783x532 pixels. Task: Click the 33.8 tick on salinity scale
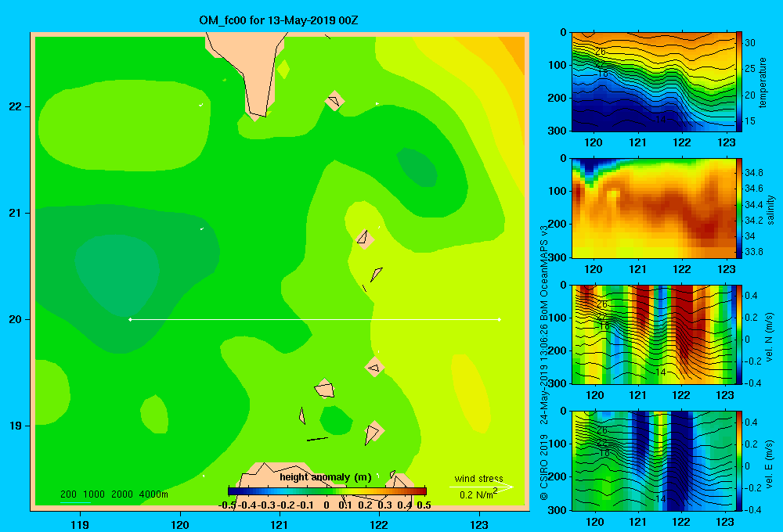[753, 252]
